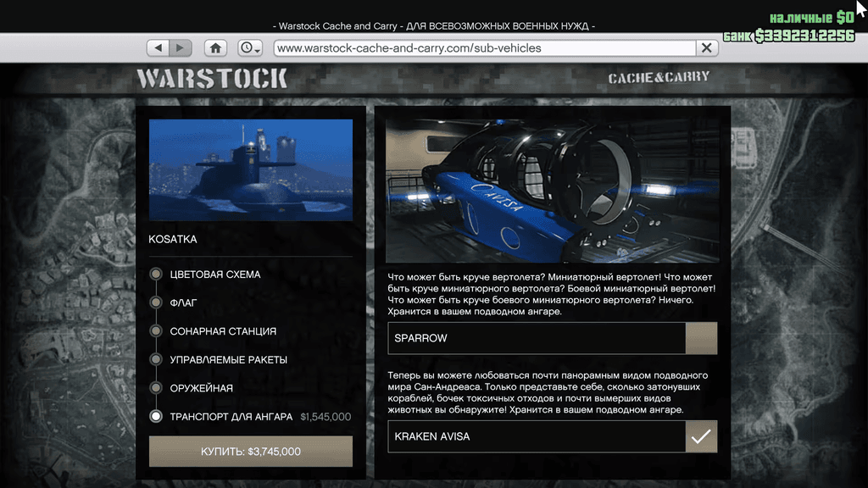Image resolution: width=868 pixels, height=488 pixels.
Task: Click the Cache&Carry logo
Action: tap(659, 77)
